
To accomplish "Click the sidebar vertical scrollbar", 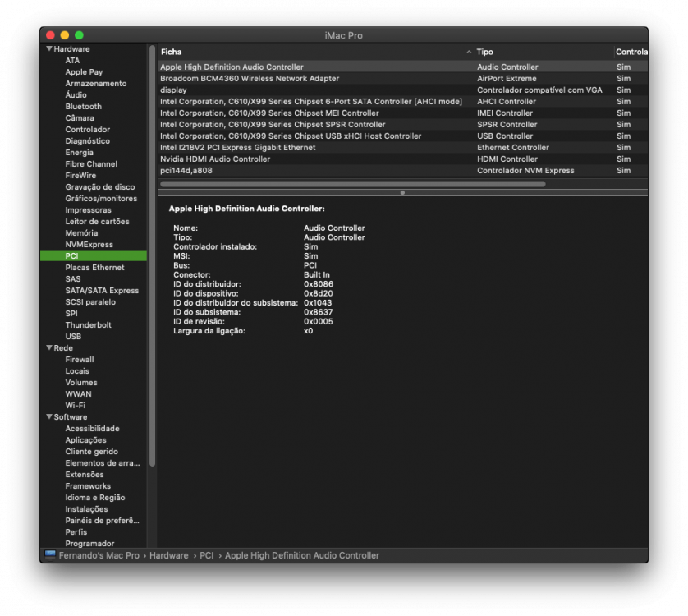I will coord(152,255).
